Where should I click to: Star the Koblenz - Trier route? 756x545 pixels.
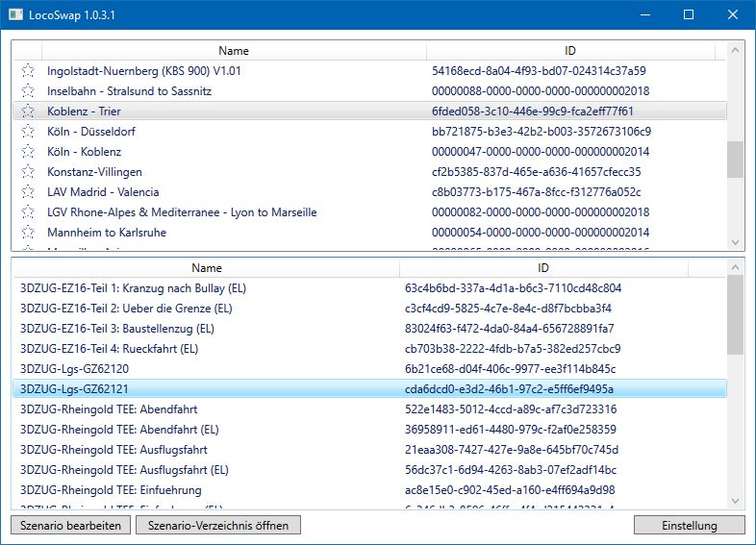[x=28, y=111]
